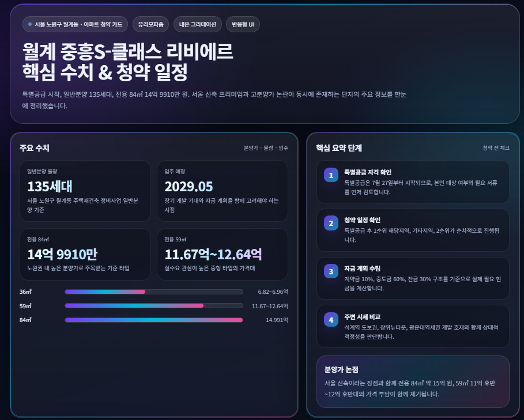
Task: Select the 네온 그라데이션 tag pill
Action: (198, 24)
